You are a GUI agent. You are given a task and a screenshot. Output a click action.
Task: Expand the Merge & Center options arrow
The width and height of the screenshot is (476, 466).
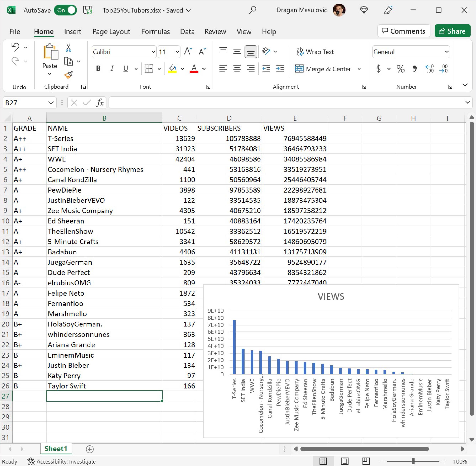tap(359, 69)
